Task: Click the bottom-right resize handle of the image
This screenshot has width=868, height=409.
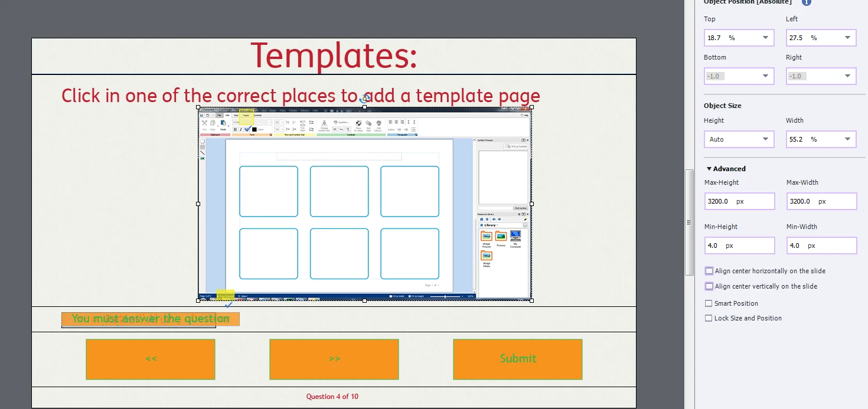Action: pos(531,300)
